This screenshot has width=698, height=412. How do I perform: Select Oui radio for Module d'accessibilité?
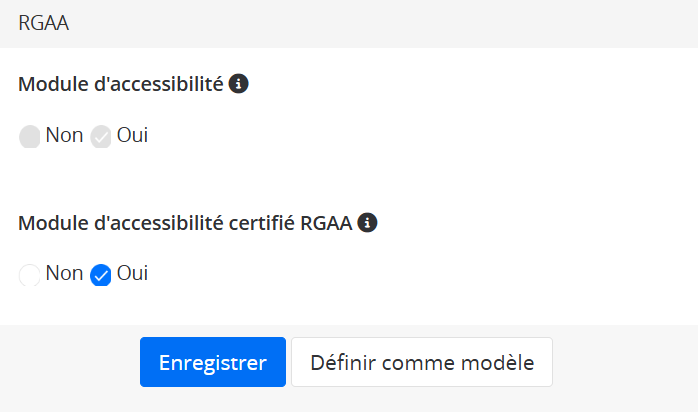(x=101, y=137)
